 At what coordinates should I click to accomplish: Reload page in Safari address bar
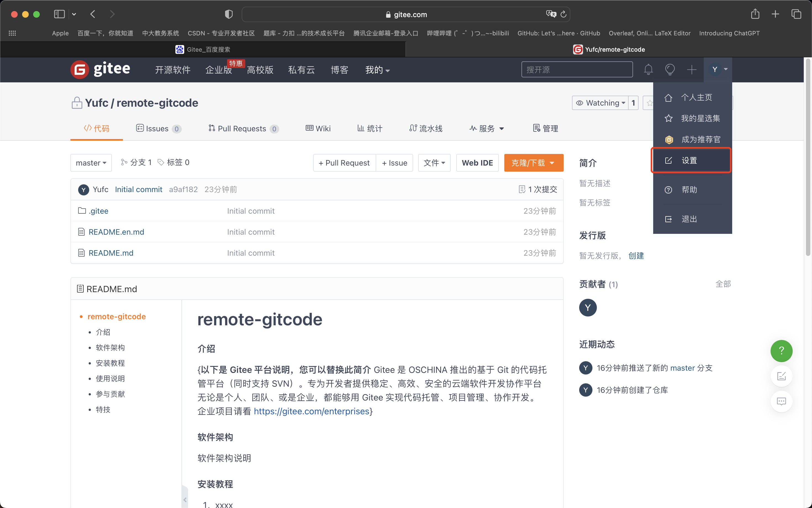pyautogui.click(x=564, y=14)
